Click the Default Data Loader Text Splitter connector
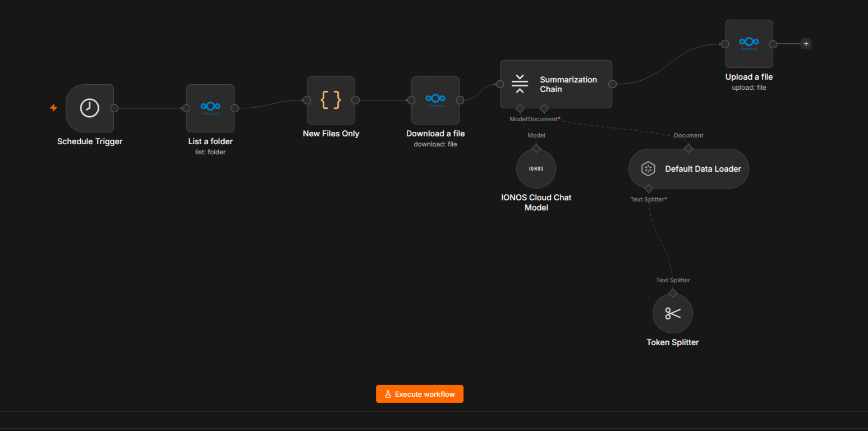Image resolution: width=868 pixels, height=431 pixels. pyautogui.click(x=649, y=188)
